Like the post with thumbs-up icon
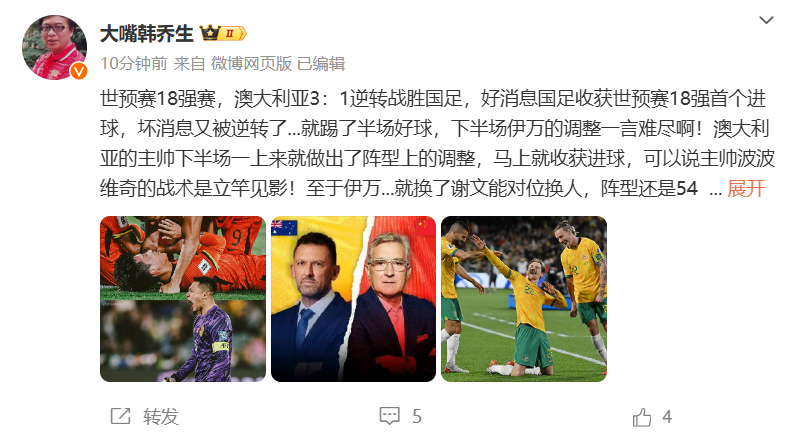Image resolution: width=787 pixels, height=440 pixels. coord(642,417)
